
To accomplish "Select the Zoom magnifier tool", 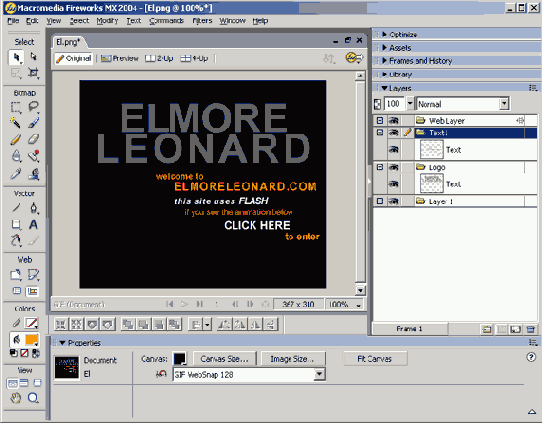I will (33, 398).
